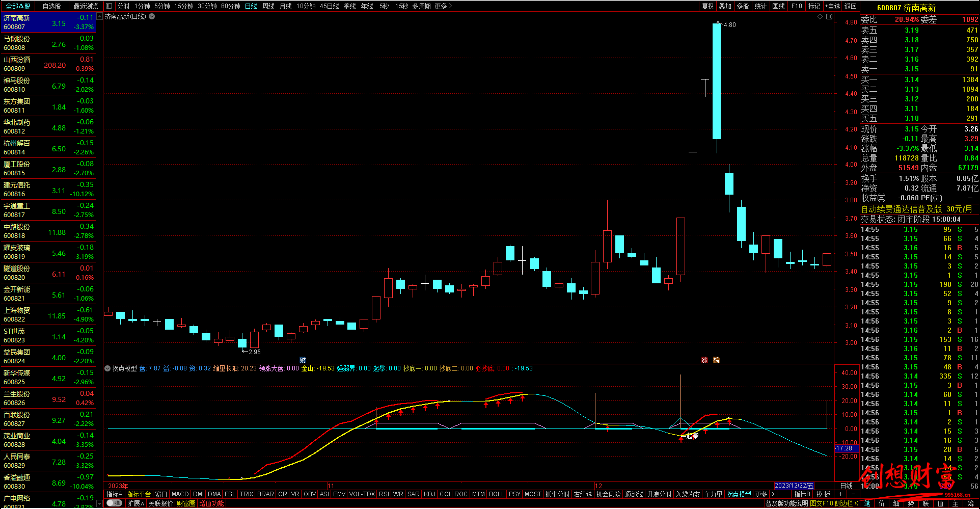Click the 值 tab icon at bottom right
980x509 pixels.
(941, 503)
